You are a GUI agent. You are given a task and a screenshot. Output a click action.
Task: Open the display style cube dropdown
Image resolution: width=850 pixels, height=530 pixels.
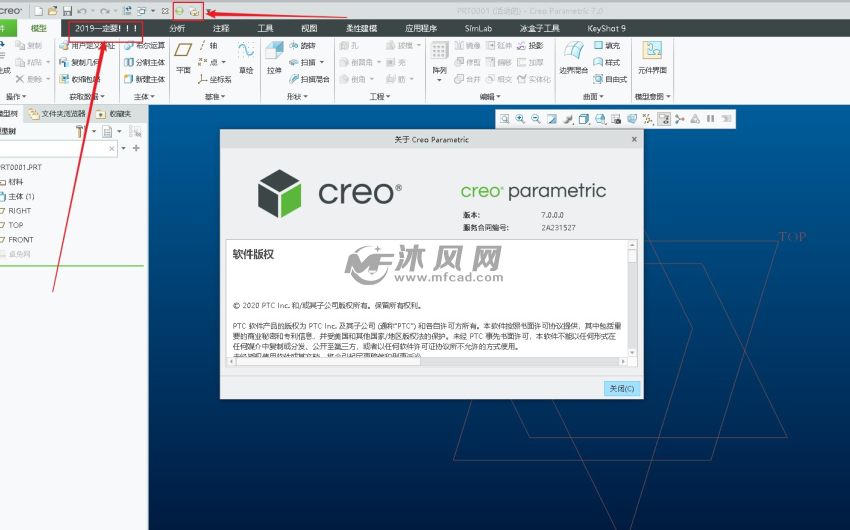(584, 119)
